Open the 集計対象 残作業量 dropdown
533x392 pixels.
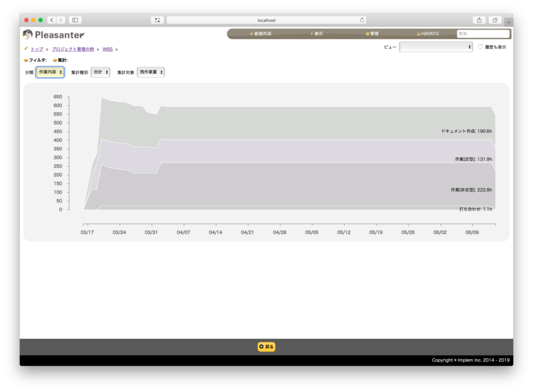(151, 72)
